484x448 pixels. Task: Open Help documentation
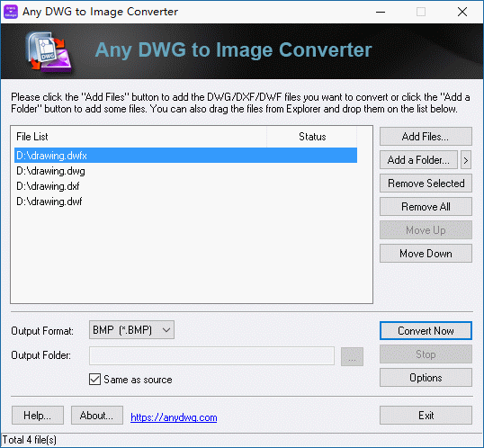38,416
